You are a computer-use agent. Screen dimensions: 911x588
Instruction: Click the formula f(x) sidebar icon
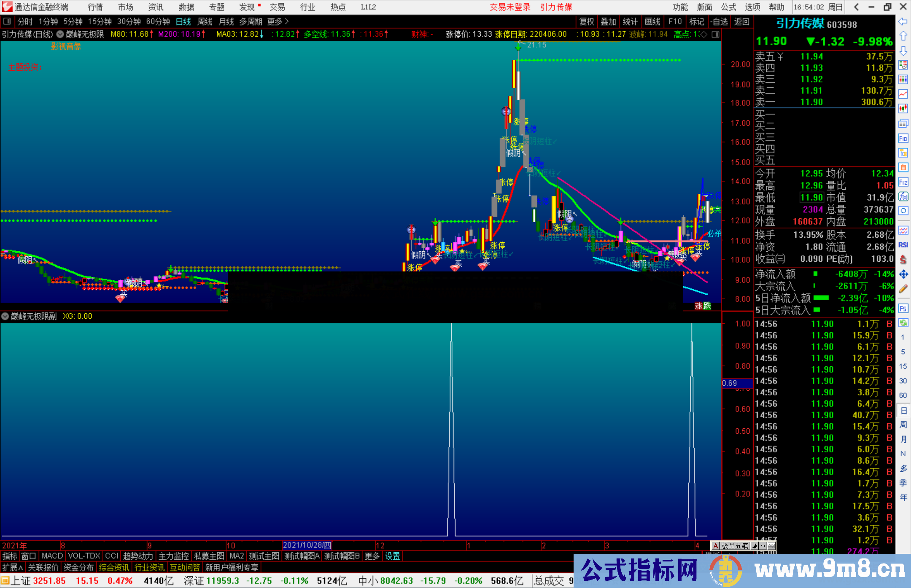[x=903, y=196]
